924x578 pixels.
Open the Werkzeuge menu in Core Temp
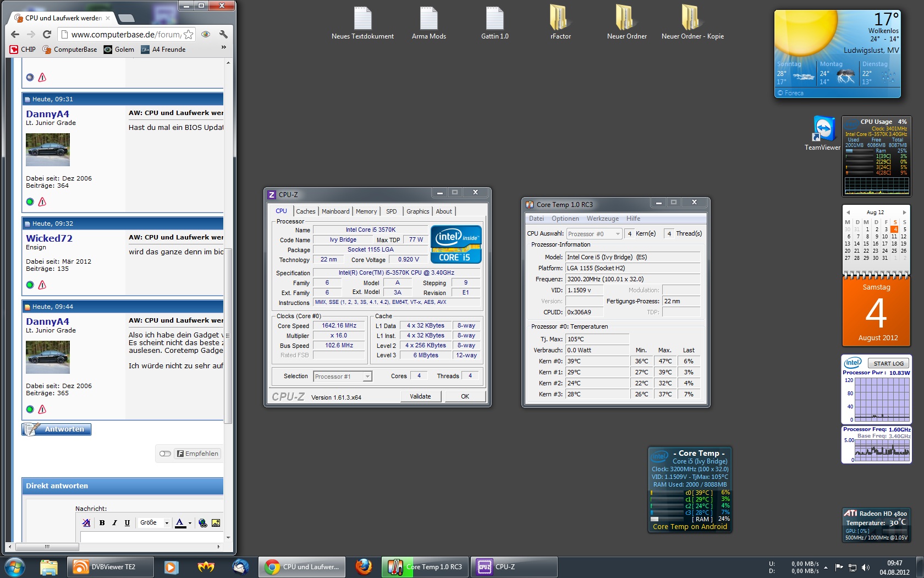(x=603, y=219)
